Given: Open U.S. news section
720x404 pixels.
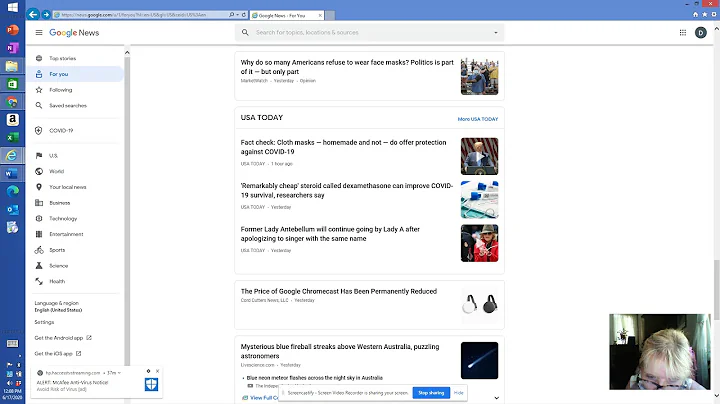Looking at the screenshot, I should click(x=75, y=156).
